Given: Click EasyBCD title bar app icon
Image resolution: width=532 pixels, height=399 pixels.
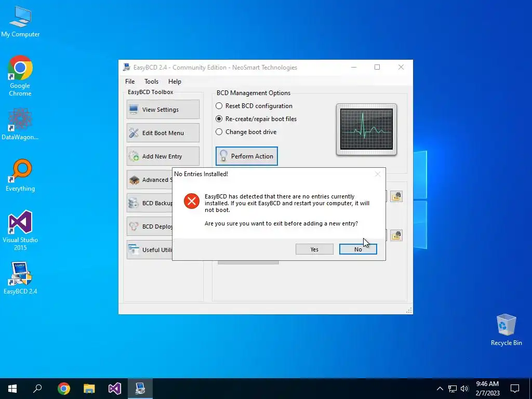Looking at the screenshot, I should [x=127, y=67].
